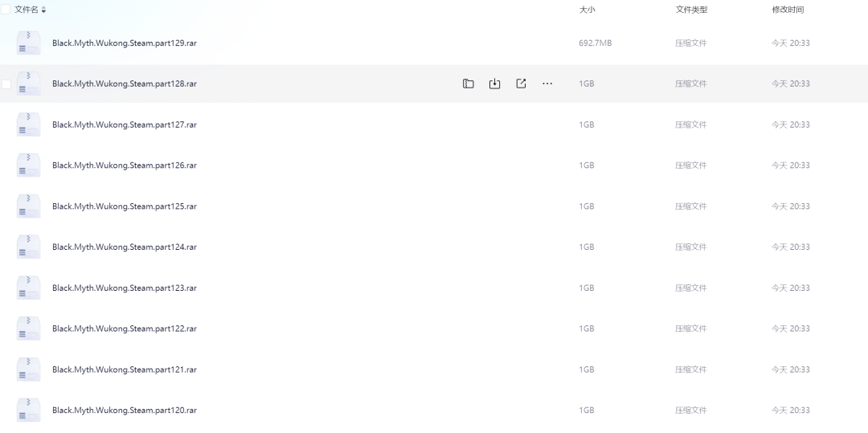This screenshot has width=868, height=433.
Task: Click the part127.rar archive file icon
Action: (x=28, y=125)
